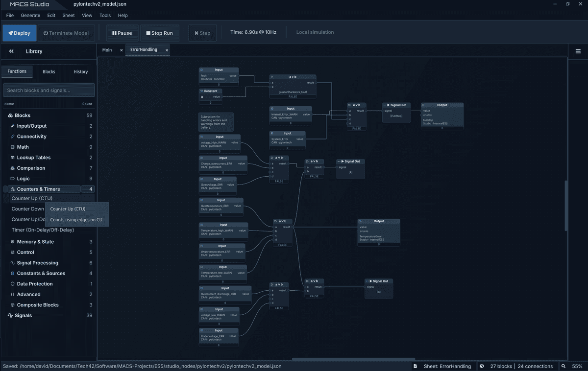
Task: Click the Memory & State icon
Action: (x=12, y=242)
